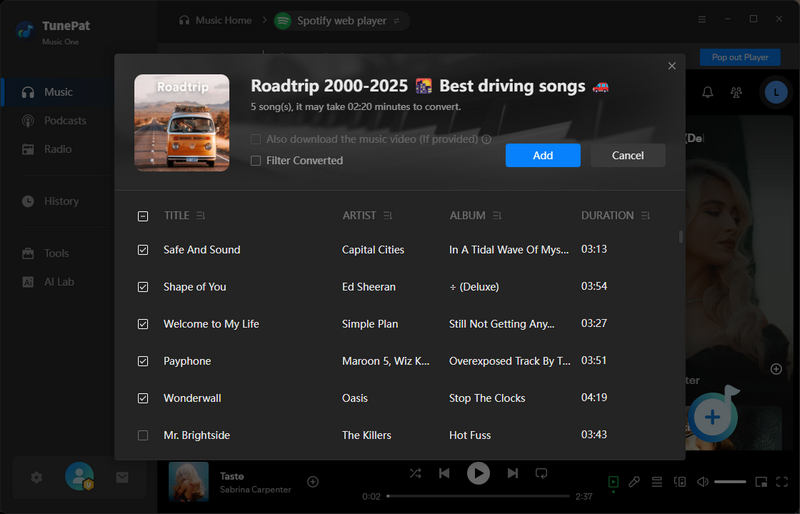Open the friends activity icon
Viewport: 800px width, 514px height.
(736, 92)
